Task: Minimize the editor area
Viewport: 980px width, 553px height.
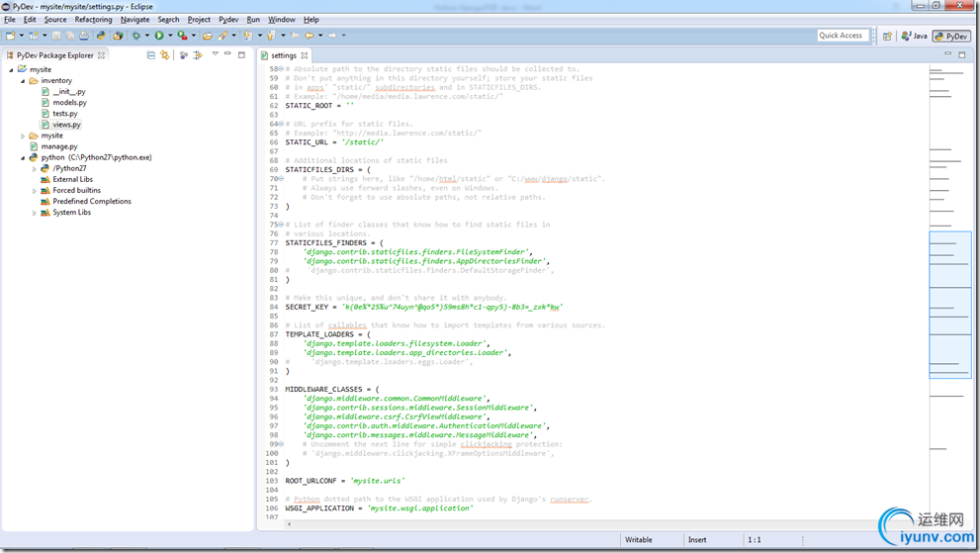Action: (x=947, y=53)
